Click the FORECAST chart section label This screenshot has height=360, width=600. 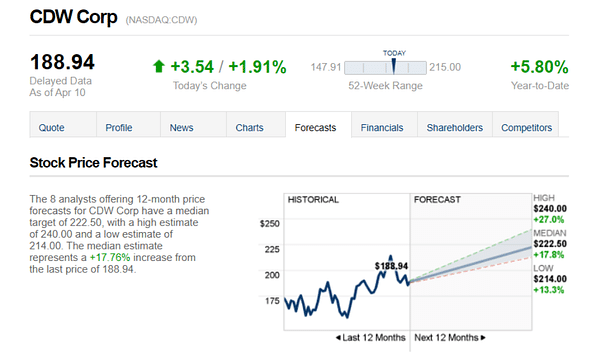(x=437, y=200)
